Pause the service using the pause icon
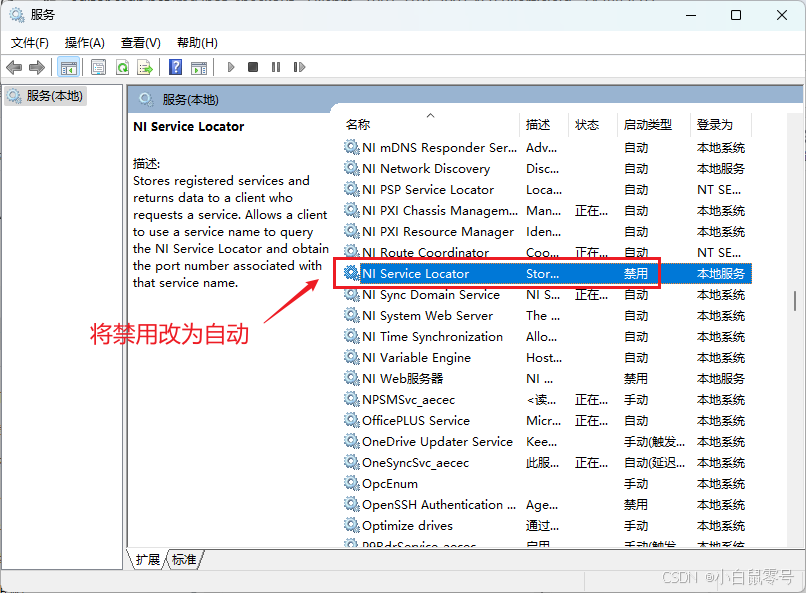Image resolution: width=806 pixels, height=593 pixels. tap(277, 67)
